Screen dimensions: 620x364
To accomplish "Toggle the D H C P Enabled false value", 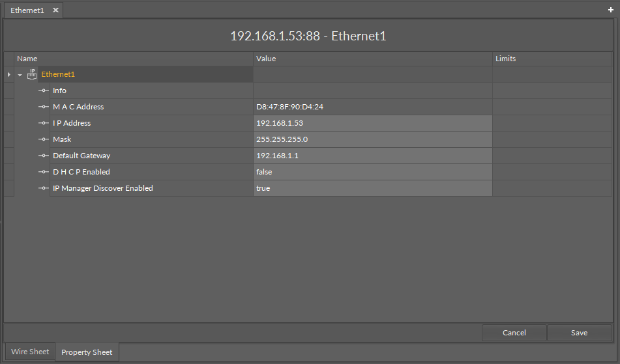I will [372, 172].
